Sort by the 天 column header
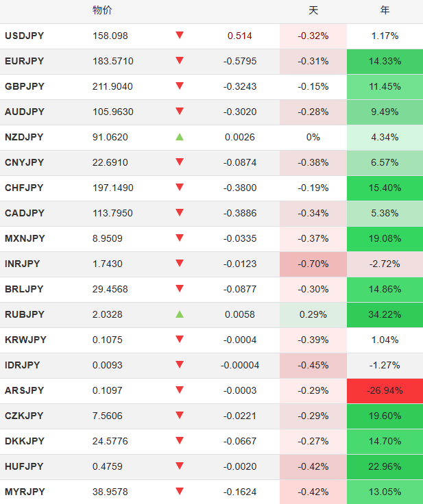This screenshot has width=423, height=504. [x=313, y=10]
